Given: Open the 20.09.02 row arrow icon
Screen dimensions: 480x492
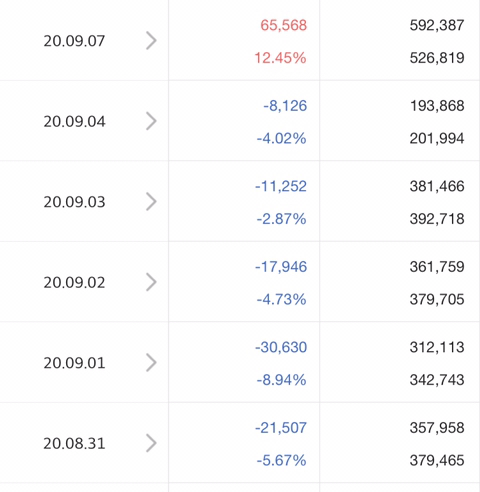Looking at the screenshot, I should click(x=151, y=282).
